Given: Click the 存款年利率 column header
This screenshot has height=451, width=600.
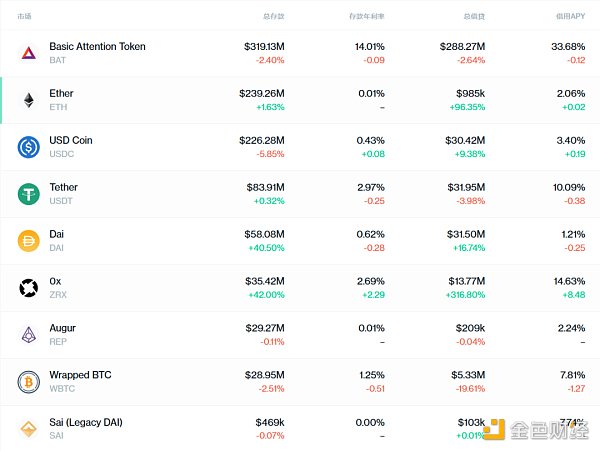Looking at the screenshot, I should click(367, 16).
